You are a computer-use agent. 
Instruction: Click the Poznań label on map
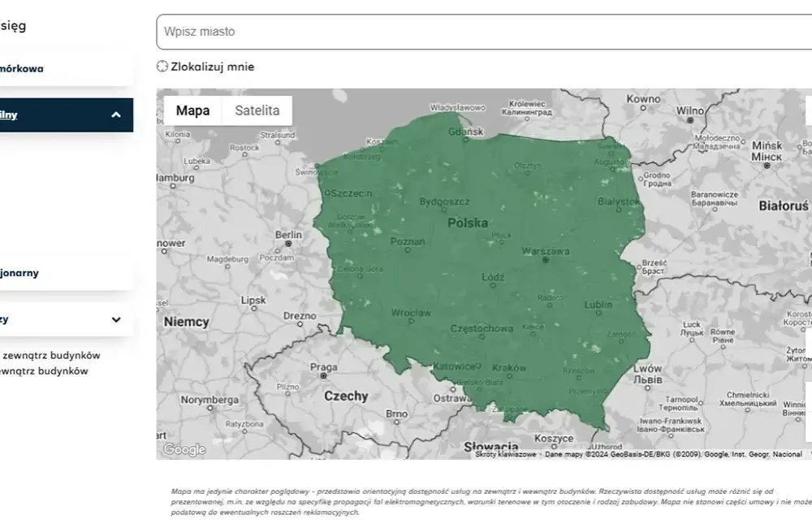tap(408, 241)
